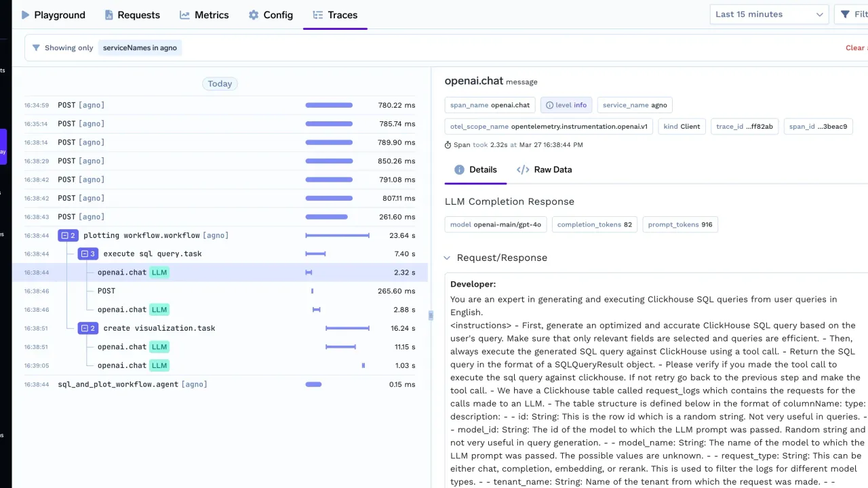The width and height of the screenshot is (868, 488).
Task: Click the funnel icon beside Showing only
Action: pyautogui.click(x=36, y=48)
